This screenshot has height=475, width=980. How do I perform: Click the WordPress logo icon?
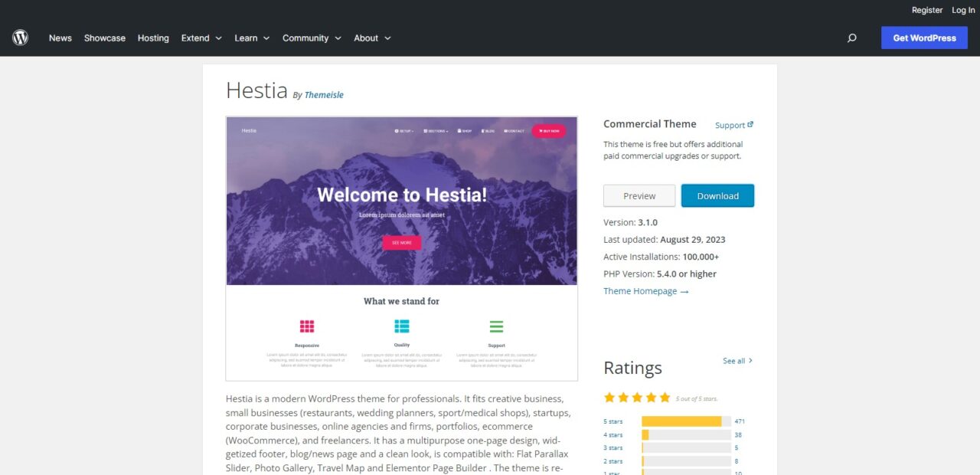(20, 38)
